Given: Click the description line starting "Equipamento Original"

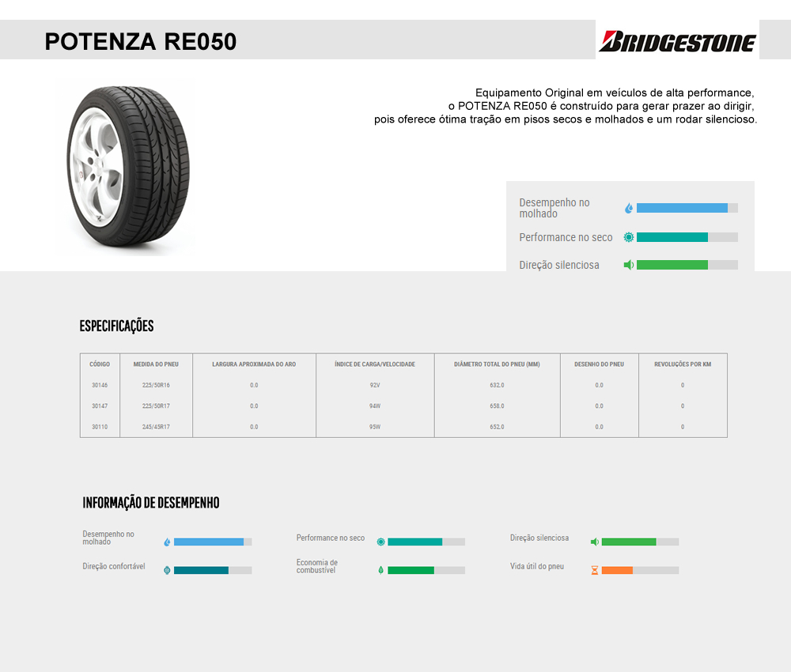Looking at the screenshot, I should (615, 92).
